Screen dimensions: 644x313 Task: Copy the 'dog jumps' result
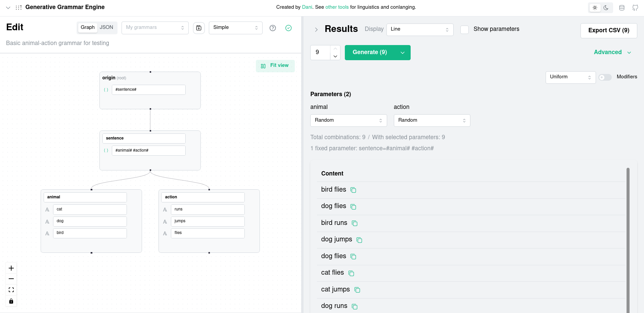coord(359,240)
